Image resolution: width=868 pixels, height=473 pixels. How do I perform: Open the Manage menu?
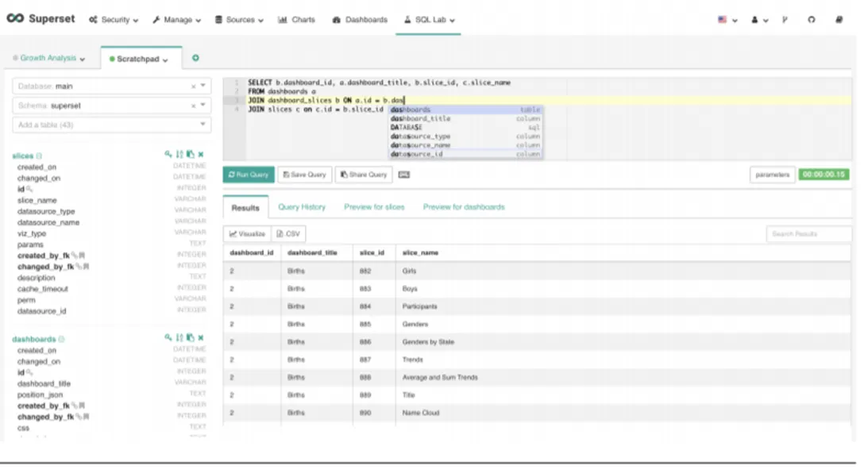(x=176, y=20)
